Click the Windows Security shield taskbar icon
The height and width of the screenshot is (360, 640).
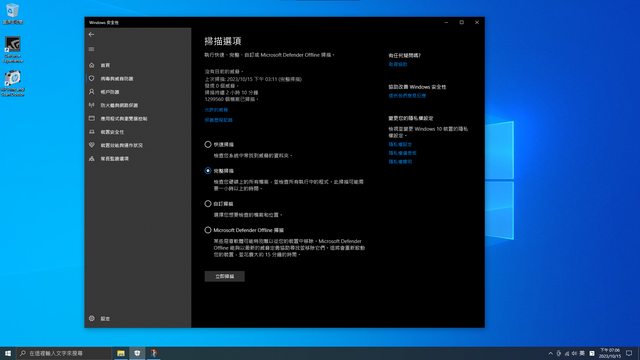pos(137,353)
